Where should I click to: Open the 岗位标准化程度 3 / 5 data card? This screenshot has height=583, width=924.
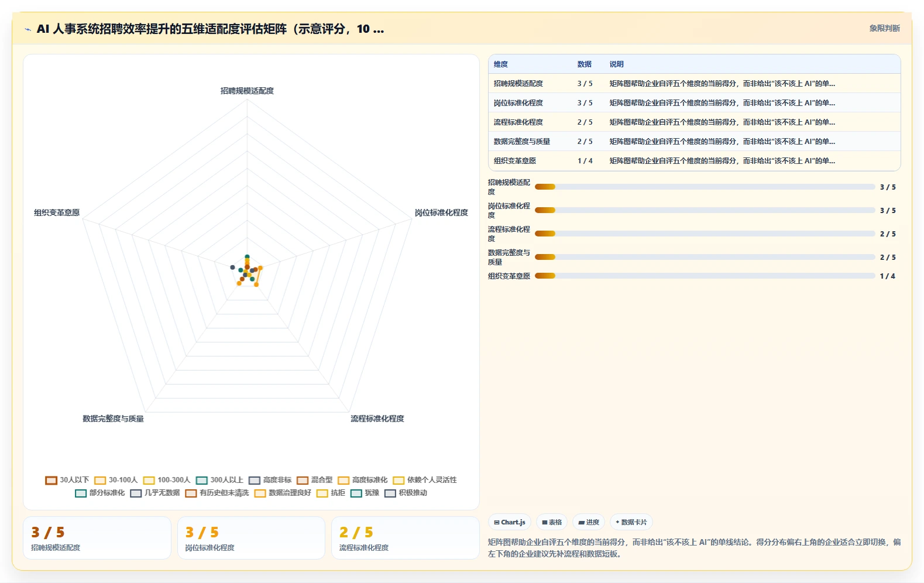[251, 538]
